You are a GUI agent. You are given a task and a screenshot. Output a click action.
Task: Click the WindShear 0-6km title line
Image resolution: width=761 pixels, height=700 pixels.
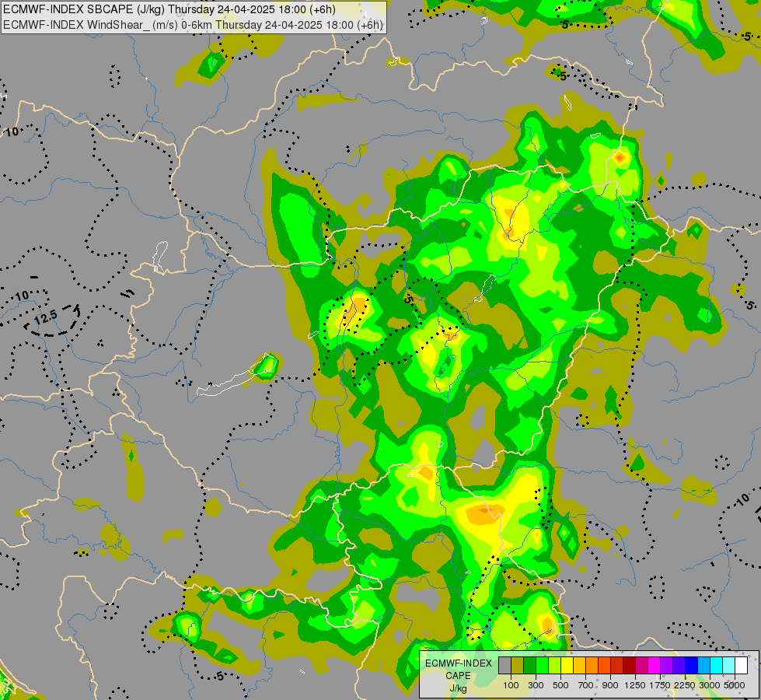pos(193,25)
